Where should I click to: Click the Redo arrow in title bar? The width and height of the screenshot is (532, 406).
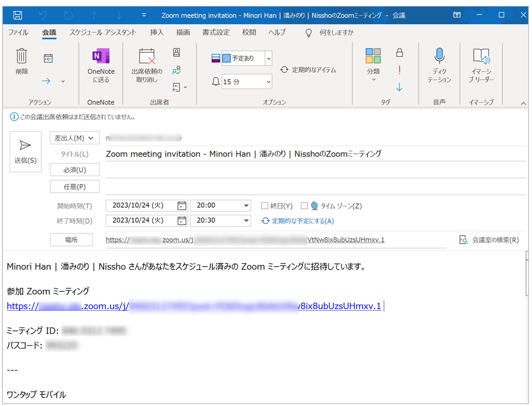tap(68, 15)
